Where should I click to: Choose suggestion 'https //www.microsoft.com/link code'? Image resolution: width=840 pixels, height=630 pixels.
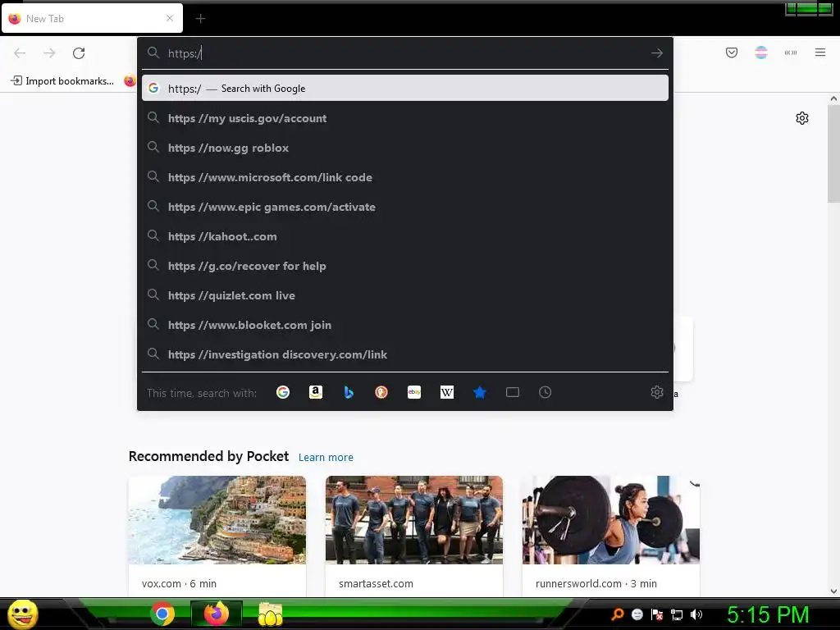(x=405, y=177)
